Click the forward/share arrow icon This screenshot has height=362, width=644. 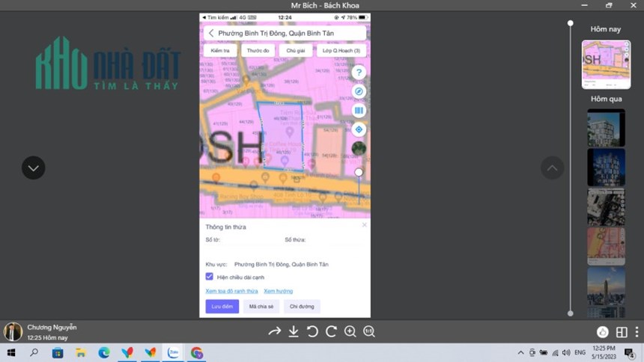[274, 331]
